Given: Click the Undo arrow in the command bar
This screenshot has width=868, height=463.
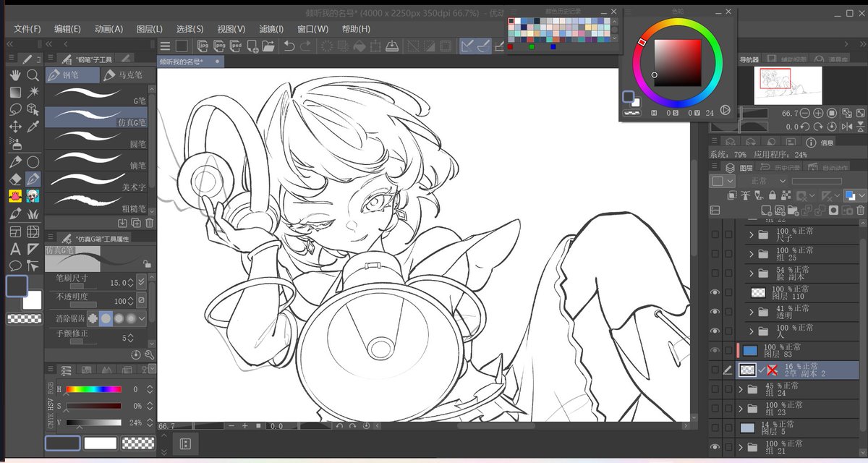Looking at the screenshot, I should pos(289,46).
